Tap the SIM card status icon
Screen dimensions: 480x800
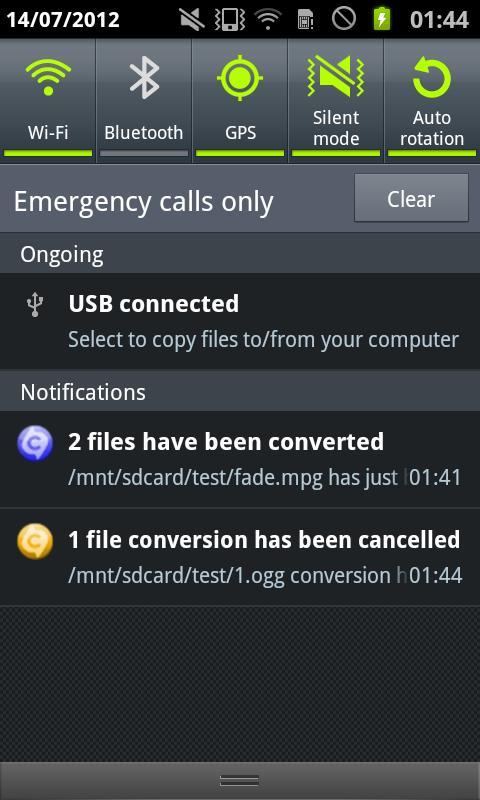tap(306, 20)
